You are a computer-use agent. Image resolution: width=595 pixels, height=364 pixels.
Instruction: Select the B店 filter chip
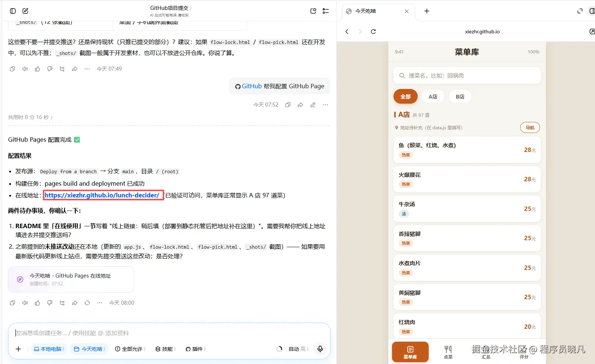click(x=460, y=97)
